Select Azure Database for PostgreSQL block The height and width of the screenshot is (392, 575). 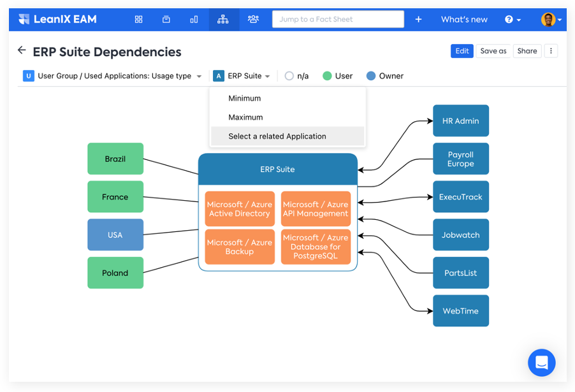pyautogui.click(x=316, y=247)
